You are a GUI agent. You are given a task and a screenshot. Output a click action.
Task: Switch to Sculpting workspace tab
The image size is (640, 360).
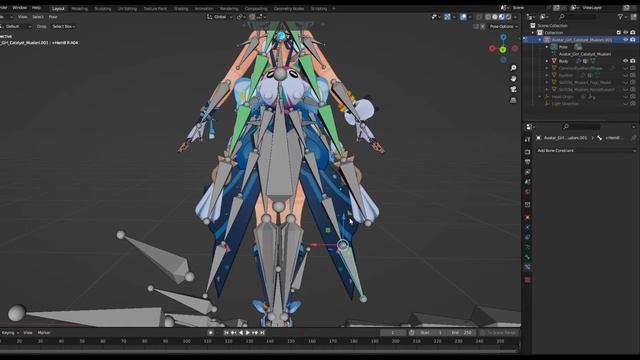(103, 8)
